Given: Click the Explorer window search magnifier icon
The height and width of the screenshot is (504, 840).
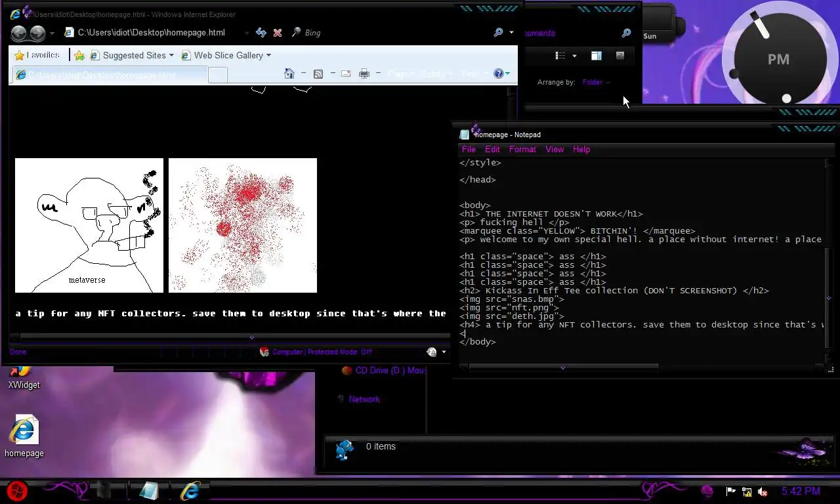Looking at the screenshot, I should tap(626, 33).
